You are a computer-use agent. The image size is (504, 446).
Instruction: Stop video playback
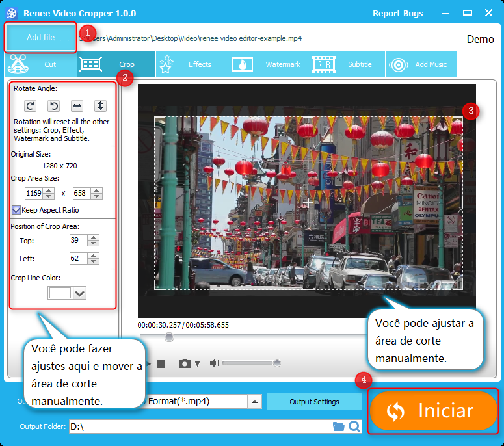[x=161, y=363]
